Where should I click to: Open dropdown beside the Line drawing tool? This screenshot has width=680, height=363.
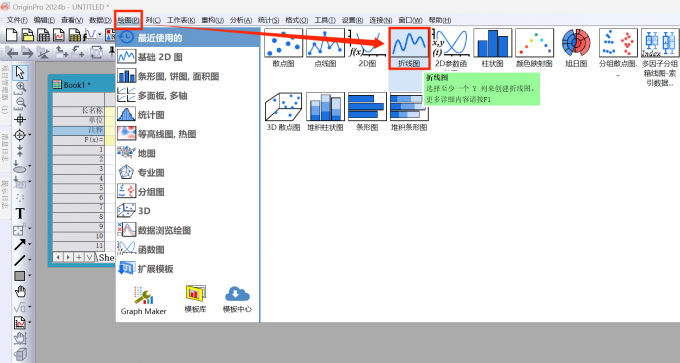pyautogui.click(x=29, y=260)
